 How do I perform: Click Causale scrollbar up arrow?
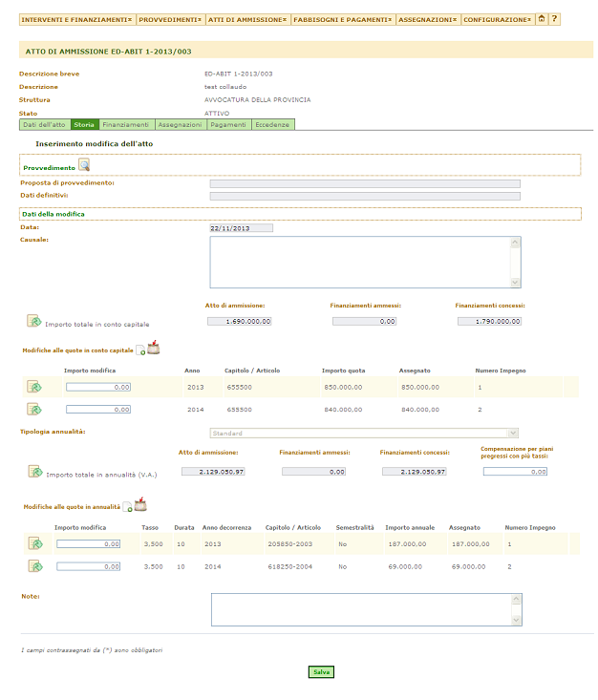515,243
